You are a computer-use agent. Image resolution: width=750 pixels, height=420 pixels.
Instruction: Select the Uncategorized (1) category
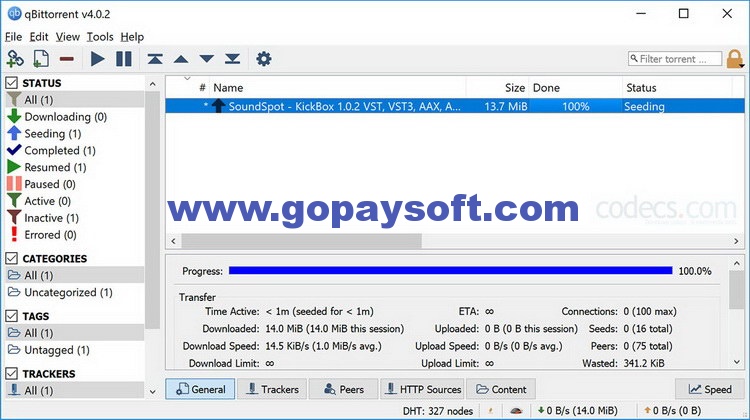pyautogui.click(x=75, y=292)
